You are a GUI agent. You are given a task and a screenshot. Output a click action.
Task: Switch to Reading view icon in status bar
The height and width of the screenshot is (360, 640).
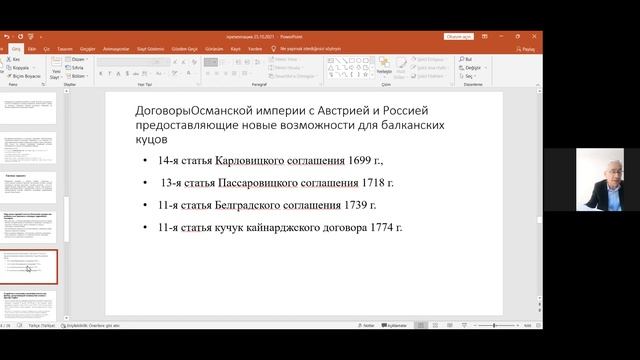click(449, 326)
